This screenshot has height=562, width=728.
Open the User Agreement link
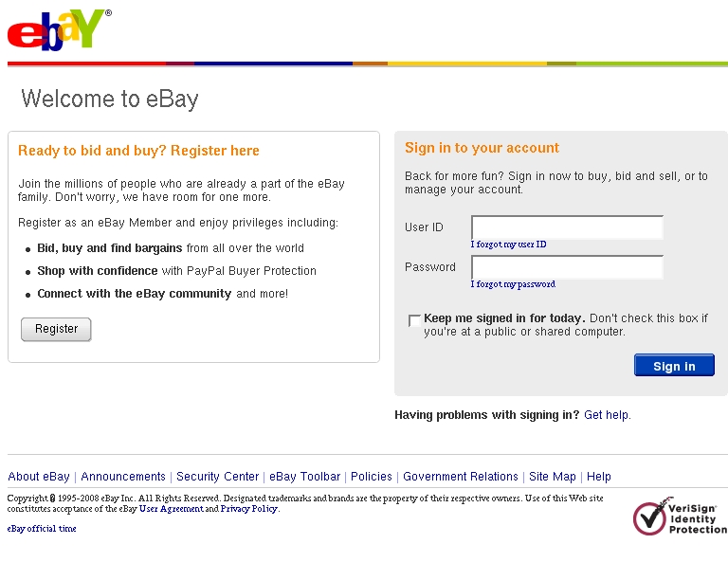tap(171, 509)
